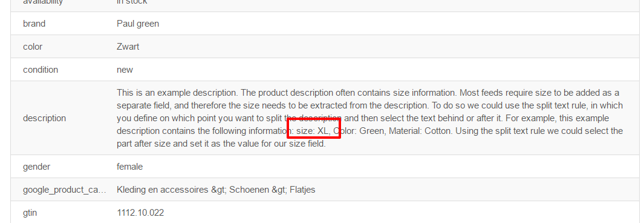Click the brand field label
This screenshot has width=644, height=223.
[34, 24]
